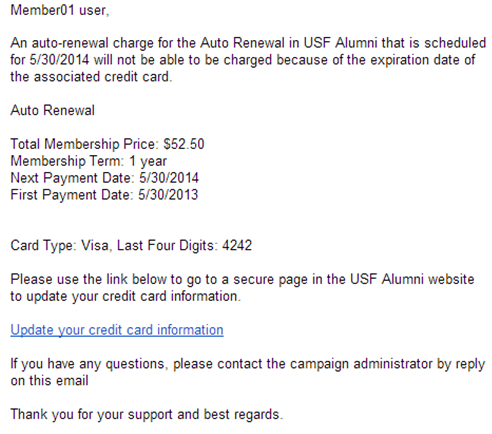Click the Last Four Digits 4242 text
Image resolution: width=492 pixels, height=434 pixels.
184,246
